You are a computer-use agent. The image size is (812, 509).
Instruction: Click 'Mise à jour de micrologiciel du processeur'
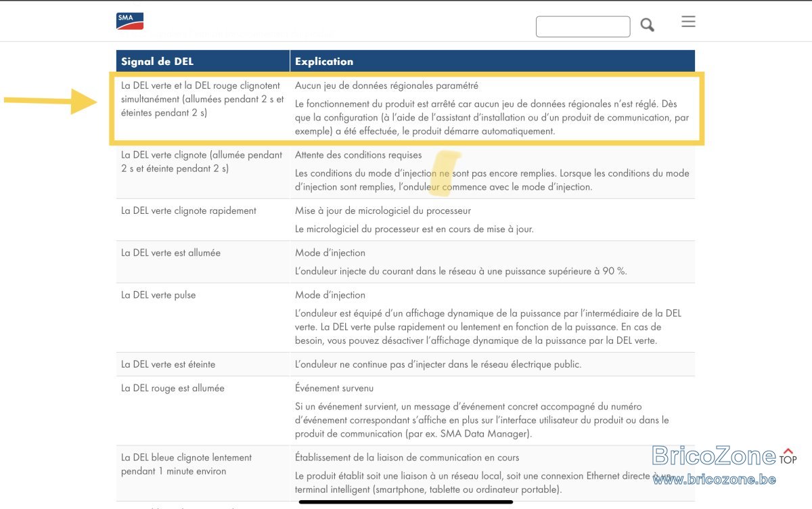tap(383, 211)
